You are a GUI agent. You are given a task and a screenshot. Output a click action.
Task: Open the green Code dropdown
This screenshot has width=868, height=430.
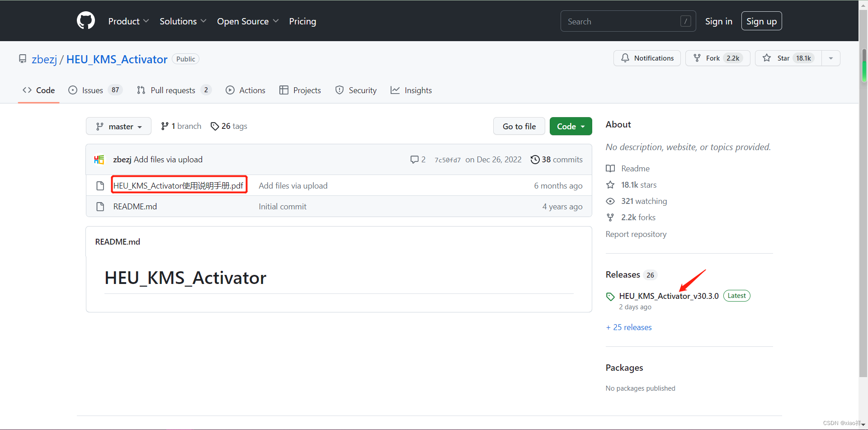571,127
